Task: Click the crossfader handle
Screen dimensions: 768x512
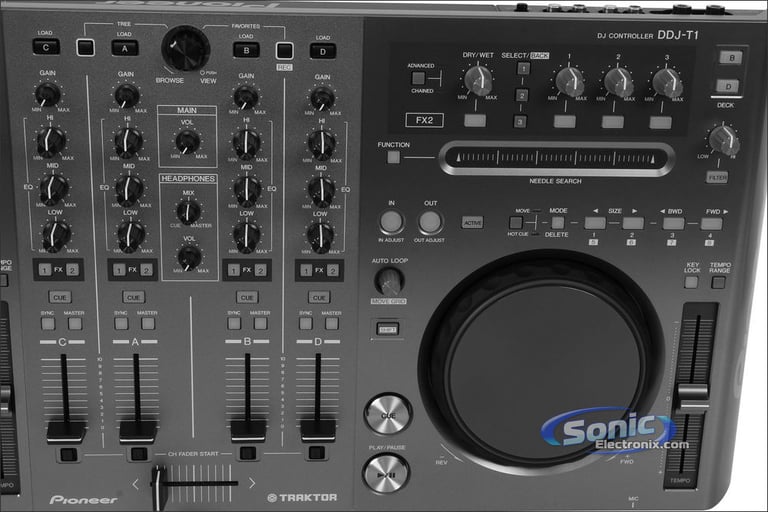Action: 158,488
